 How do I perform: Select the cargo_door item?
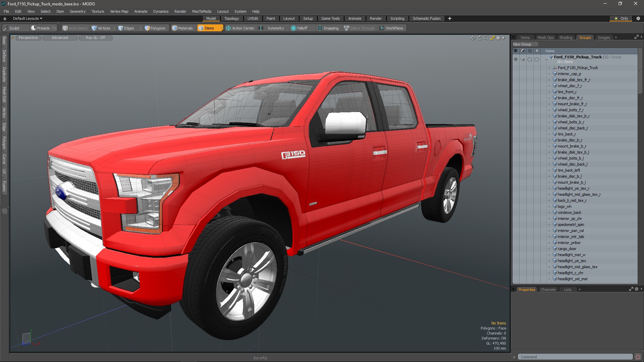point(567,249)
